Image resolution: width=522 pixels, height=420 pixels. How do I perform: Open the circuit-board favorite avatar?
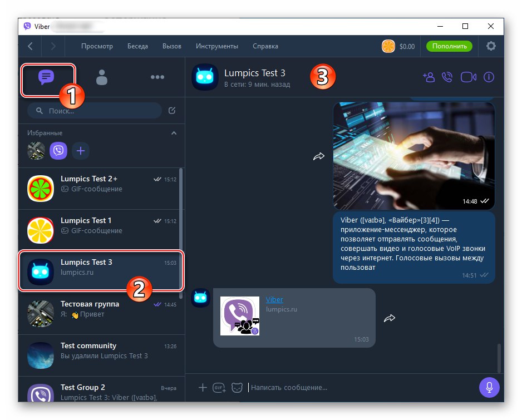click(36, 151)
